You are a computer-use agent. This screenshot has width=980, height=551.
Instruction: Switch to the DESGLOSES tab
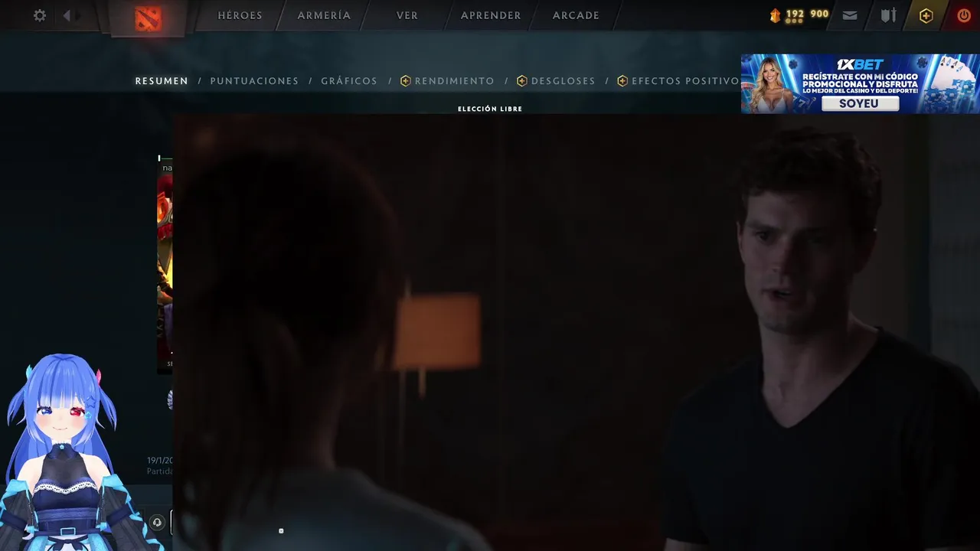(x=563, y=81)
